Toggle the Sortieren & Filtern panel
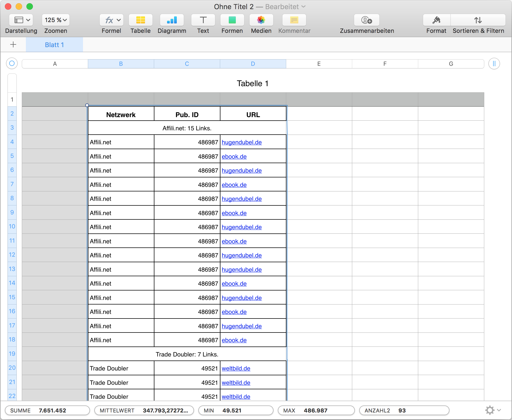512x420 pixels. (x=478, y=20)
